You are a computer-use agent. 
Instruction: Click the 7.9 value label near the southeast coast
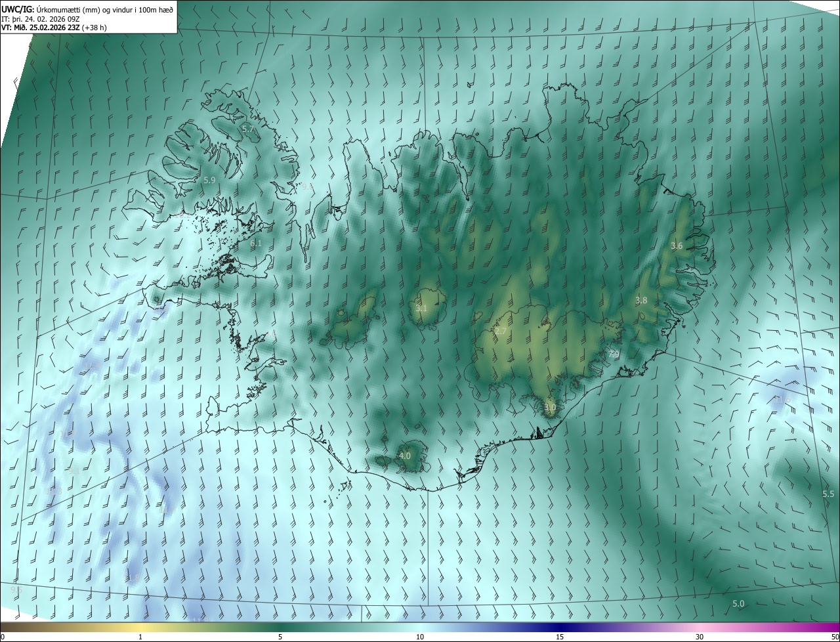(614, 354)
